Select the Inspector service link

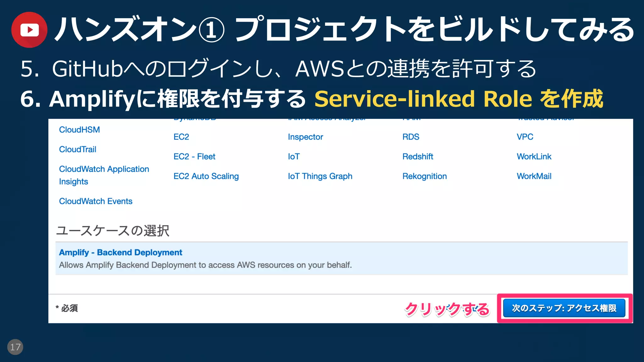coord(305,137)
